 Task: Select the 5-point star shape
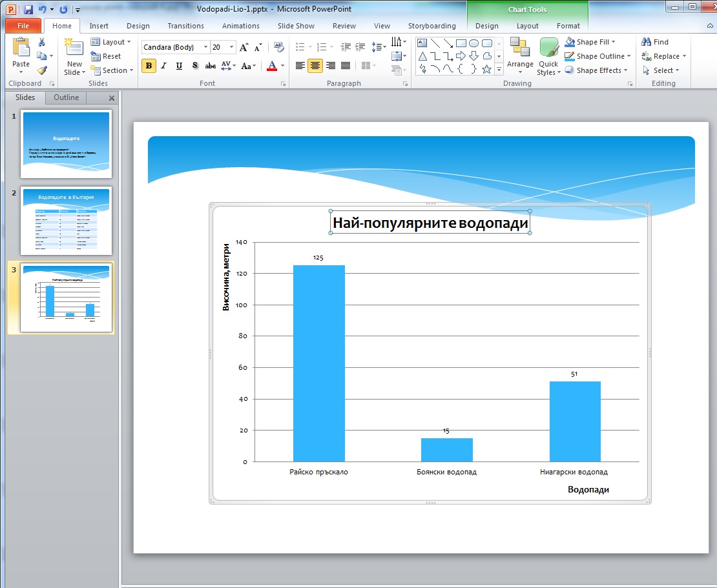pos(486,69)
